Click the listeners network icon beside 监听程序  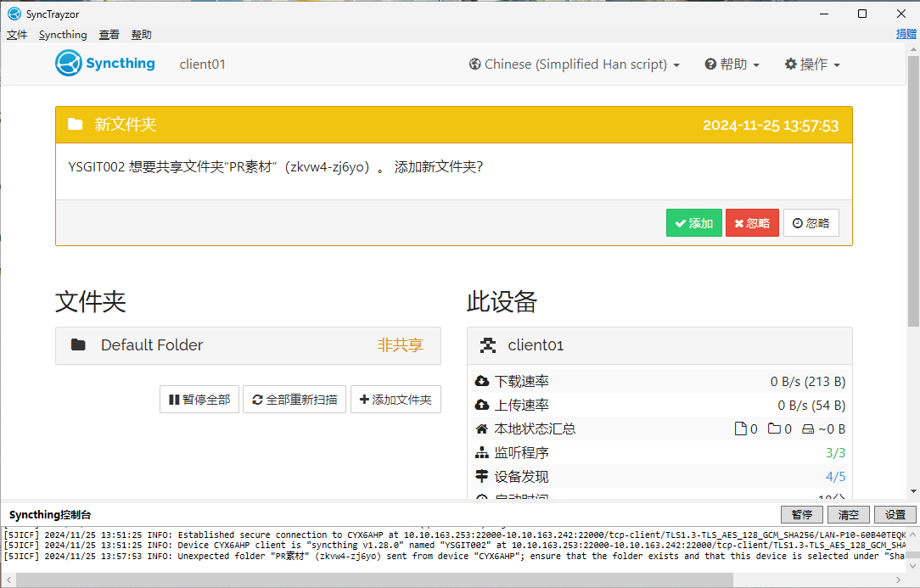(x=482, y=452)
